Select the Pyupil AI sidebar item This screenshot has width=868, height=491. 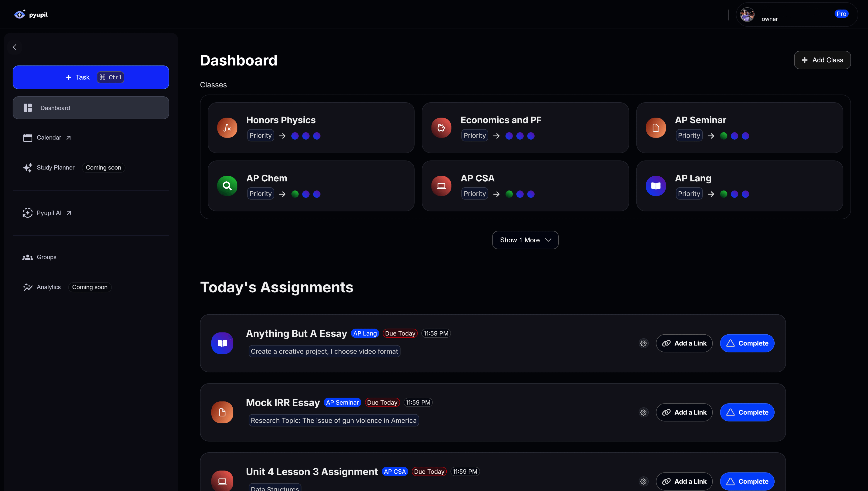tap(49, 213)
